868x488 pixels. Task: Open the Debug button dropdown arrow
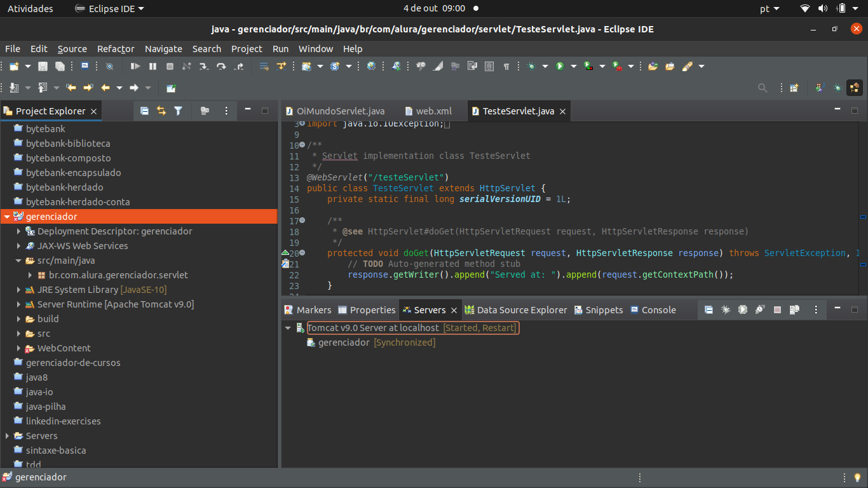tap(545, 66)
